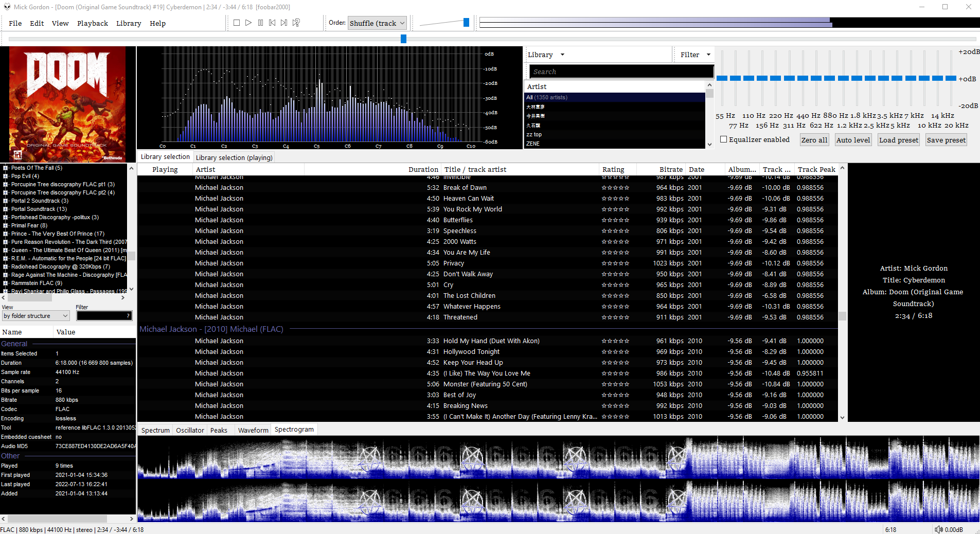
Task: Expand the Rammstein FLAC folder
Action: coord(6,283)
